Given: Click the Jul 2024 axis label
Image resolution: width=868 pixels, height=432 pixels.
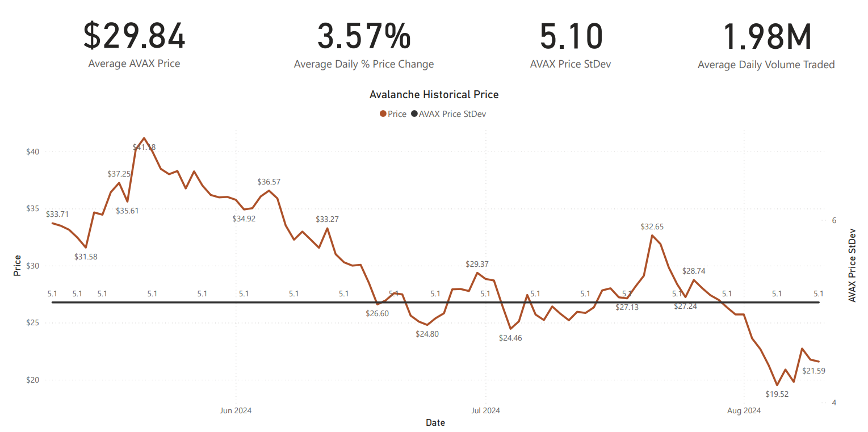Looking at the screenshot, I should (486, 410).
